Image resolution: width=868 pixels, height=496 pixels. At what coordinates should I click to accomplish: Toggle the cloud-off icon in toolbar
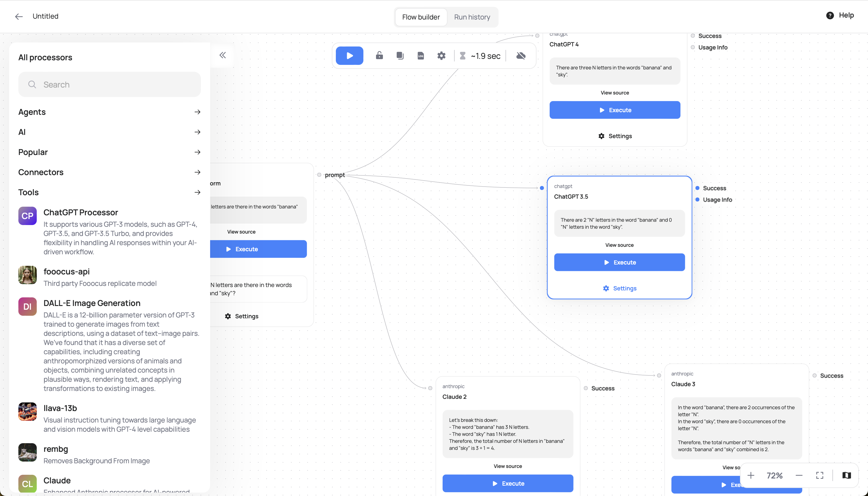[521, 55]
